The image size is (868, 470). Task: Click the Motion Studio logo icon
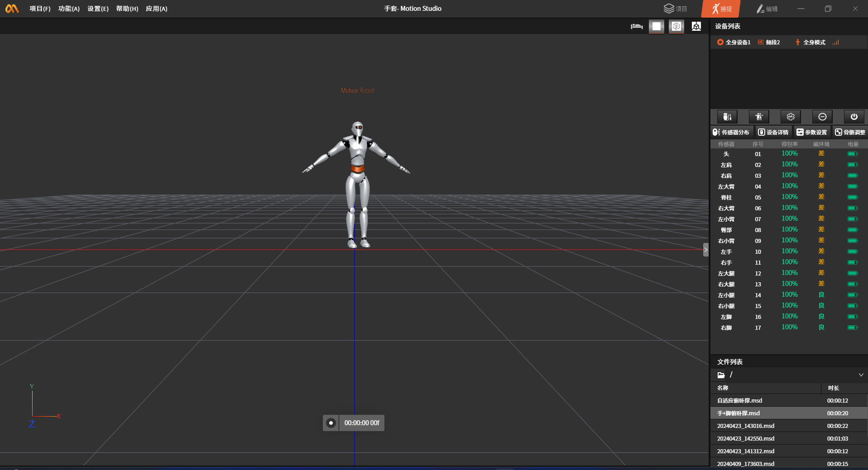pos(12,9)
